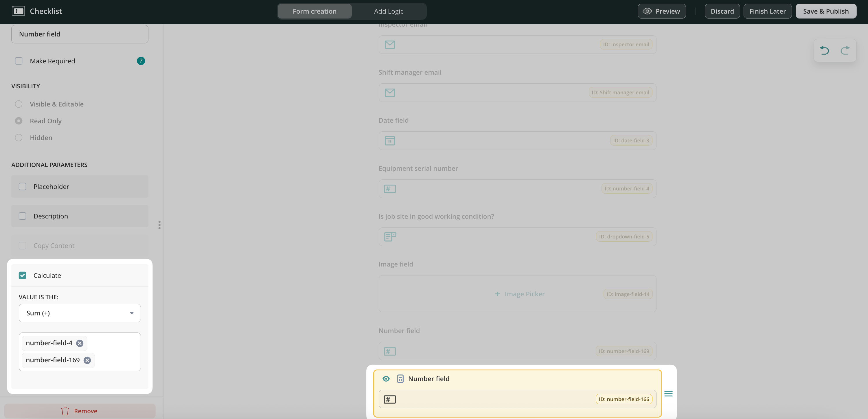Click the Save & Publish button
This screenshot has width=868, height=419.
coord(825,11)
